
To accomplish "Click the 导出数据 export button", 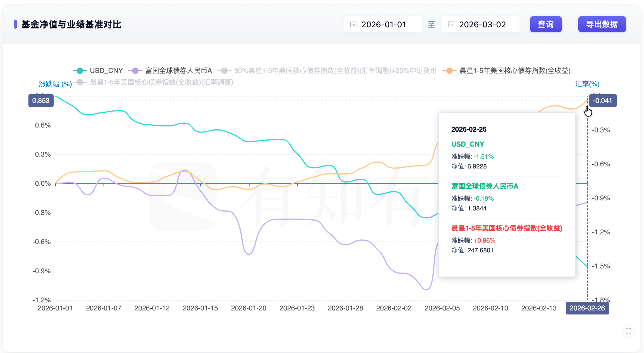I will [602, 24].
